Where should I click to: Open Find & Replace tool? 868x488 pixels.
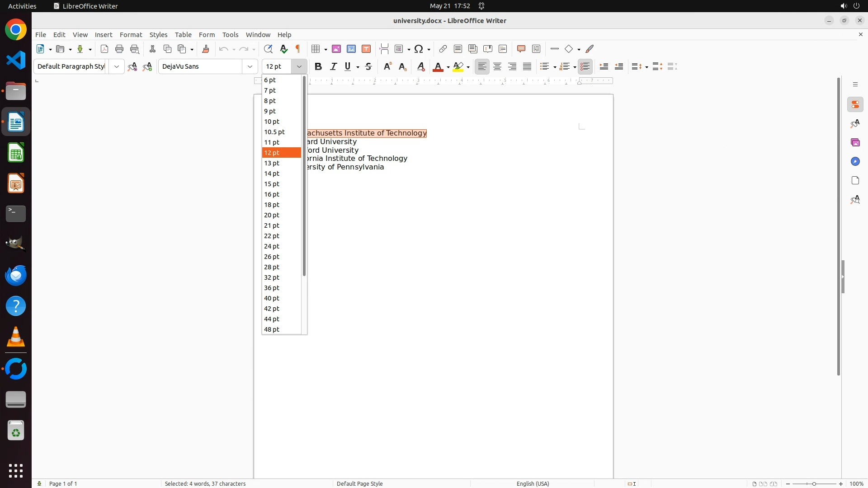tap(268, 49)
